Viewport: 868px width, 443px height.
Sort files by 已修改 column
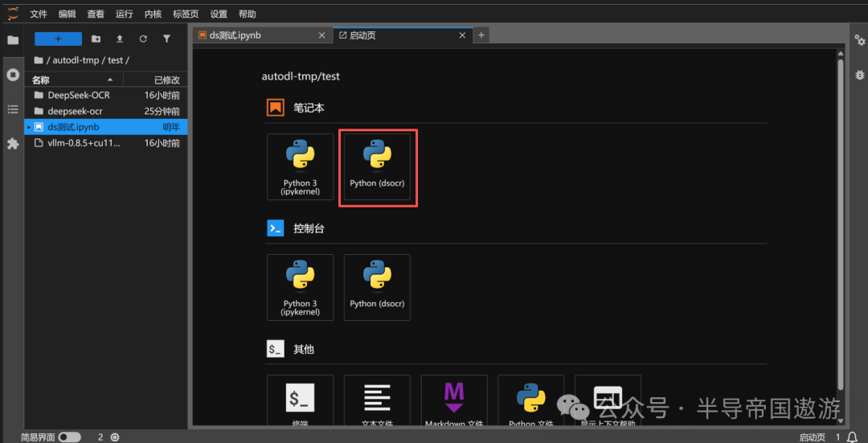point(156,80)
